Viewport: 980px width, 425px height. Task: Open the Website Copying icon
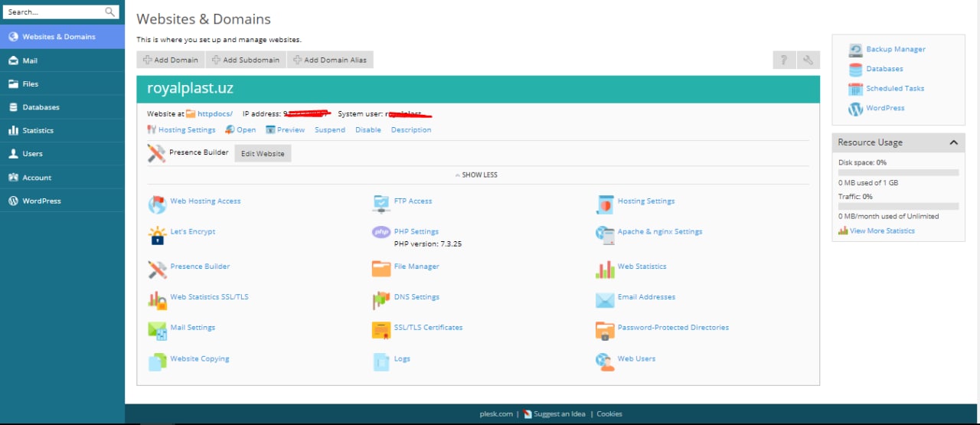(157, 362)
